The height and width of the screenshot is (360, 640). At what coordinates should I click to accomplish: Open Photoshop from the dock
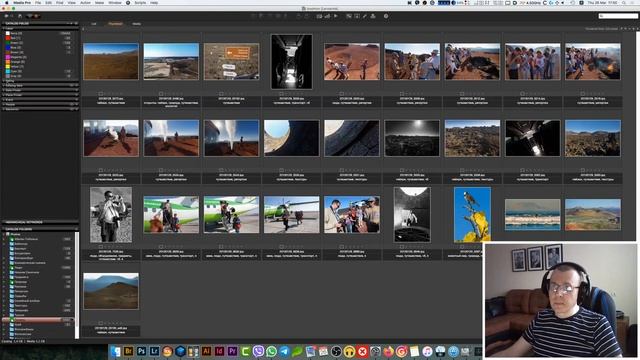pyautogui.click(x=141, y=351)
